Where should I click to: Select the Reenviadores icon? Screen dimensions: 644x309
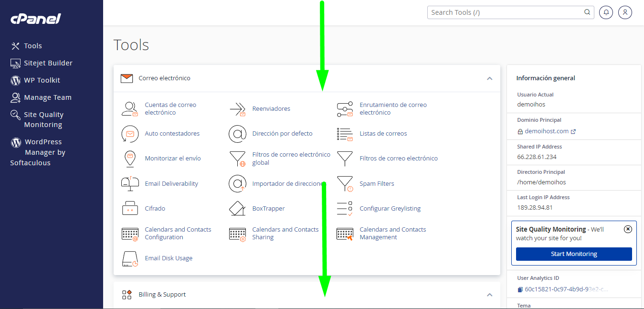[271, 108]
